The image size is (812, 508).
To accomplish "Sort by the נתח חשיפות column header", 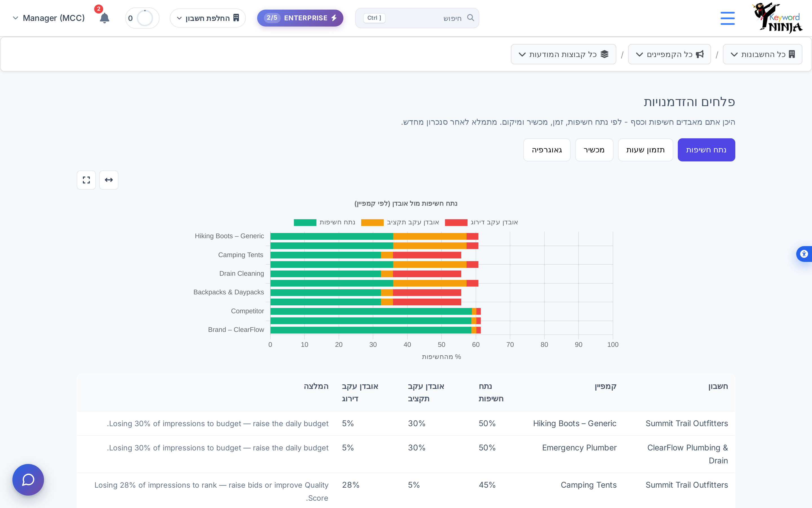I will click(491, 392).
